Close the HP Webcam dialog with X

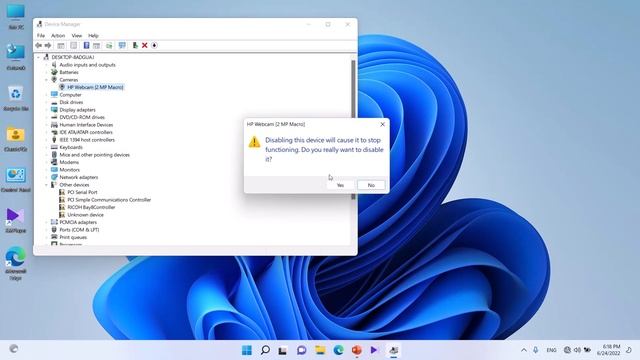382,124
